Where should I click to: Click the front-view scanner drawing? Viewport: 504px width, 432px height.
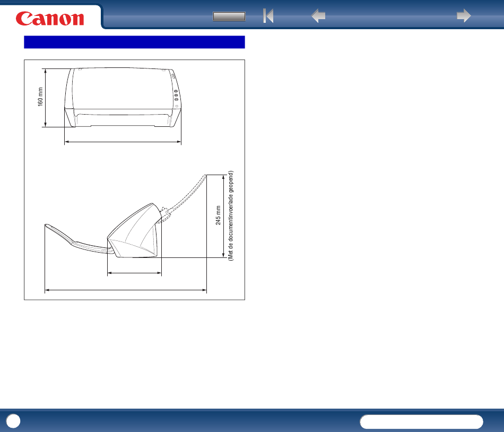123,98
